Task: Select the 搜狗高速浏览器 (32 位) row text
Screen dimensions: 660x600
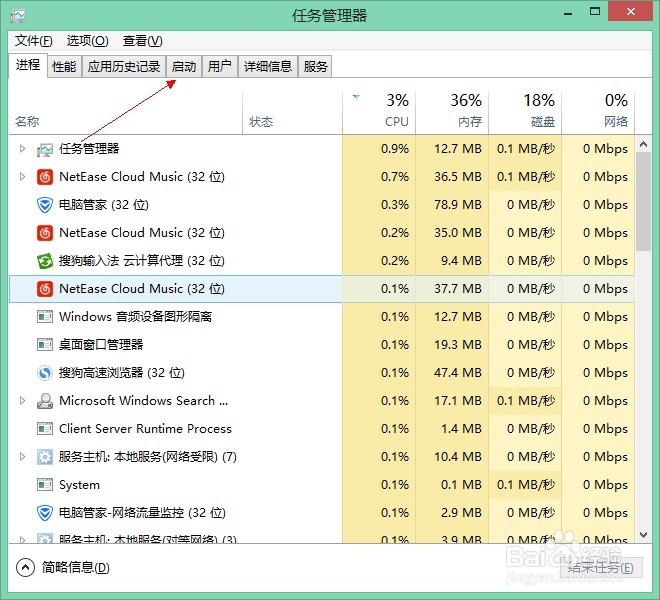Action: [x=122, y=373]
